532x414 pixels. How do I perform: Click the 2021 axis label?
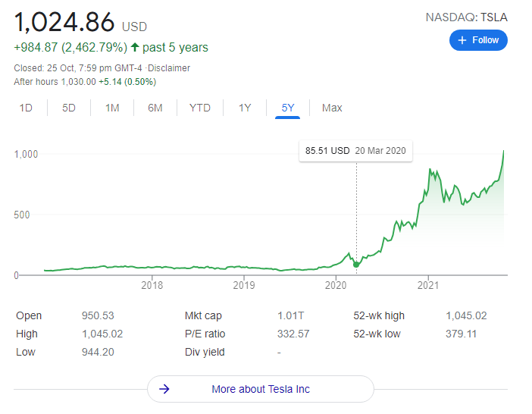click(x=428, y=285)
